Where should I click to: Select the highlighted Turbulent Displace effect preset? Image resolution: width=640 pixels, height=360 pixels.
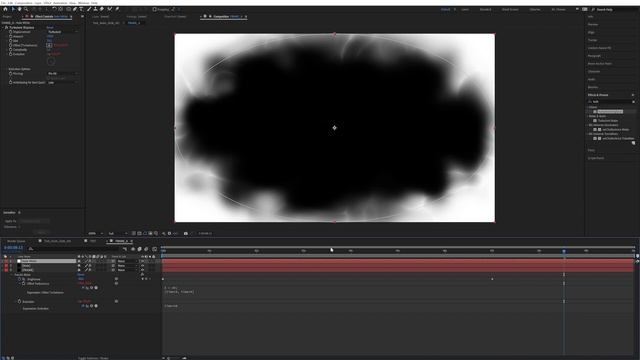pyautogui.click(x=610, y=111)
